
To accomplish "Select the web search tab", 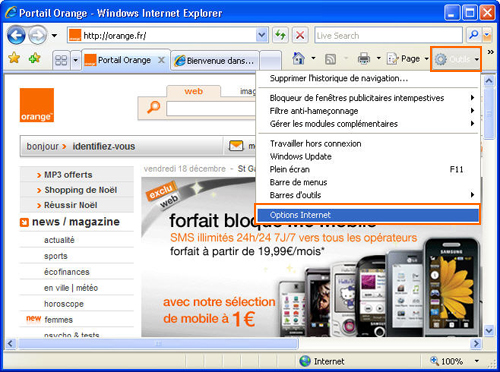I will point(193,91).
